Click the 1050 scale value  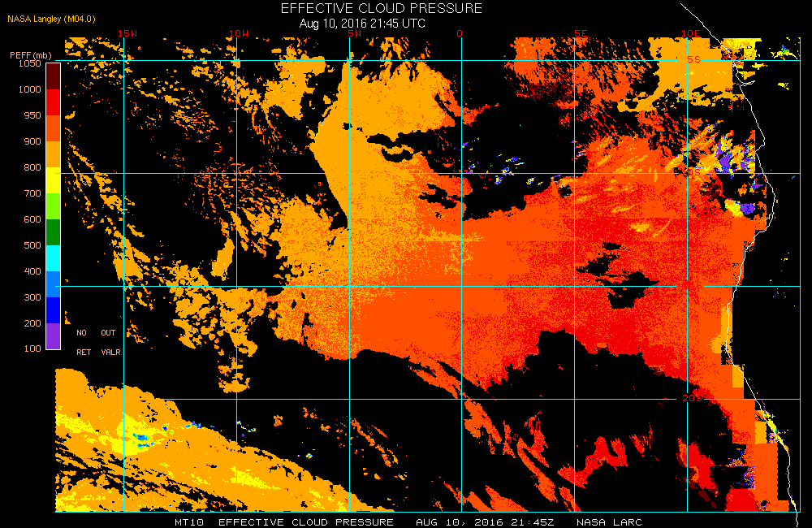point(29,63)
